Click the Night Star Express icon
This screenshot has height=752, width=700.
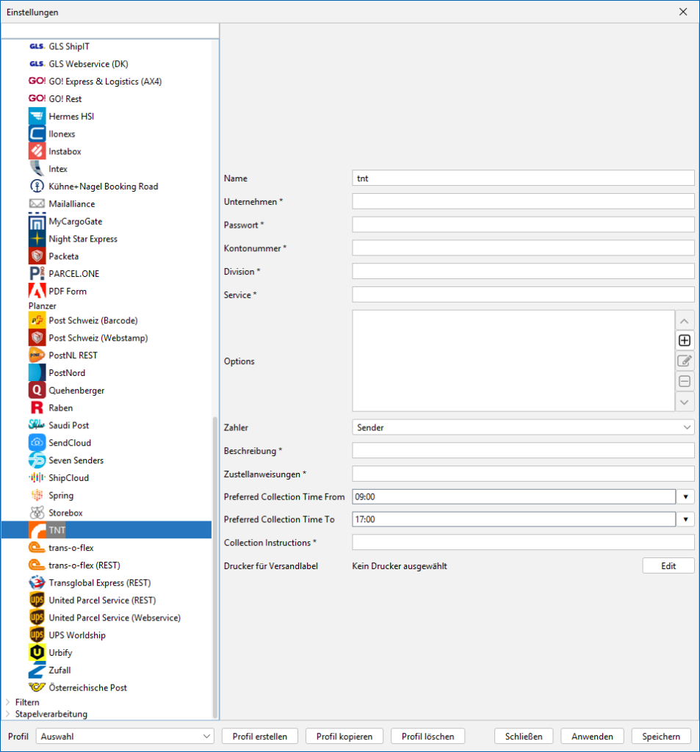pyautogui.click(x=37, y=239)
